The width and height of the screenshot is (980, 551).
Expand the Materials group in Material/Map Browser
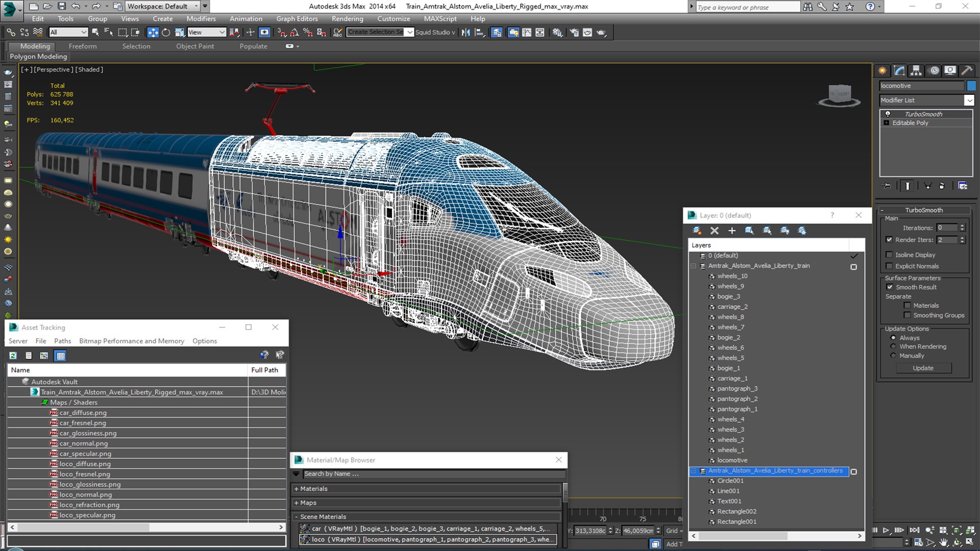pos(427,489)
